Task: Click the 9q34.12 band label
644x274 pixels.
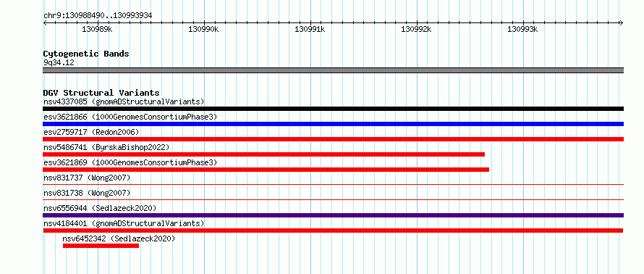Action: click(59, 63)
